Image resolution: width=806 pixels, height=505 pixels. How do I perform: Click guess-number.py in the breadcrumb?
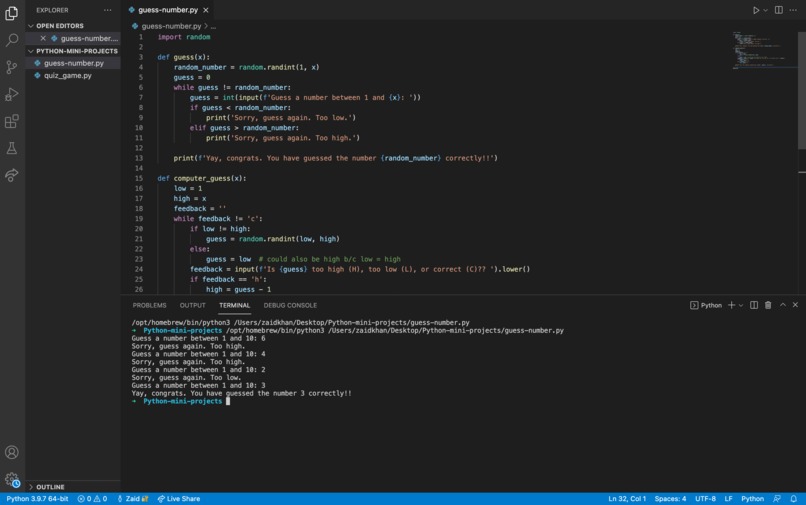point(171,26)
